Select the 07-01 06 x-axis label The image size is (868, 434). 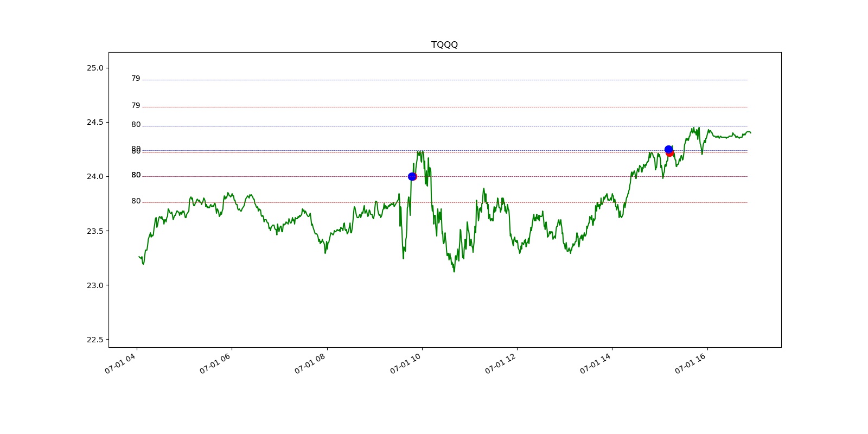(215, 363)
